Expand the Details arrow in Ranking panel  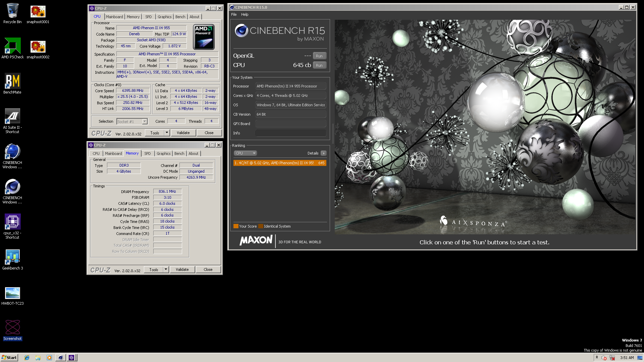(x=323, y=153)
